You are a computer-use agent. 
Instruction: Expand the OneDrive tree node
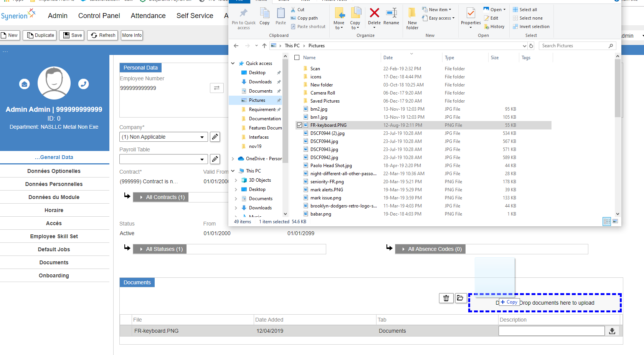[233, 159]
